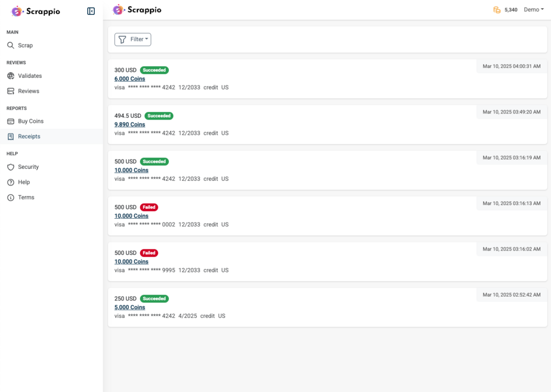Click the Failed badge on 0002 card receipt
This screenshot has width=551, height=392.
coord(149,207)
